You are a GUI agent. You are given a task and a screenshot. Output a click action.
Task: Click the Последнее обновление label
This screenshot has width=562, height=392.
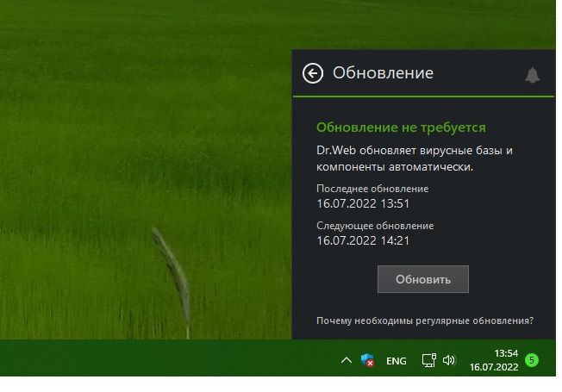tap(372, 189)
